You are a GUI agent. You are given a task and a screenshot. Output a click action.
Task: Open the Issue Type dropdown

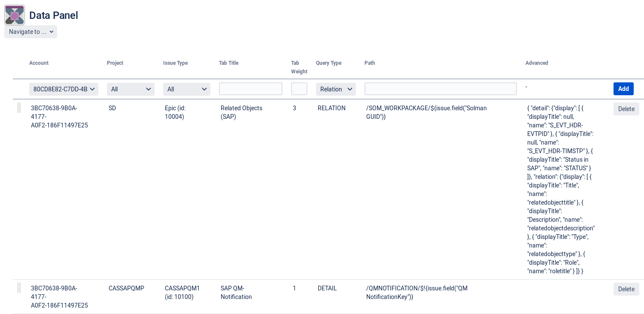pyautogui.click(x=186, y=89)
